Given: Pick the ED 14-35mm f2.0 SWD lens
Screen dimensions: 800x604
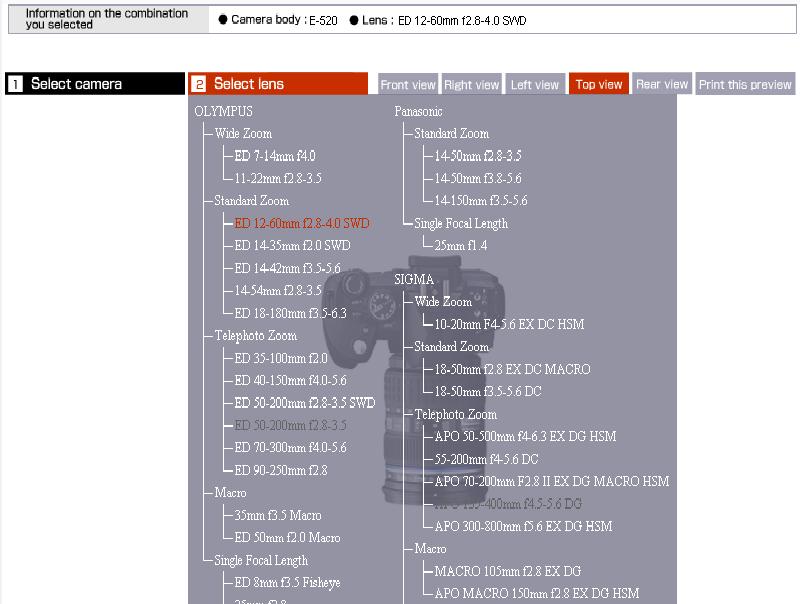Looking at the screenshot, I should (x=292, y=245).
